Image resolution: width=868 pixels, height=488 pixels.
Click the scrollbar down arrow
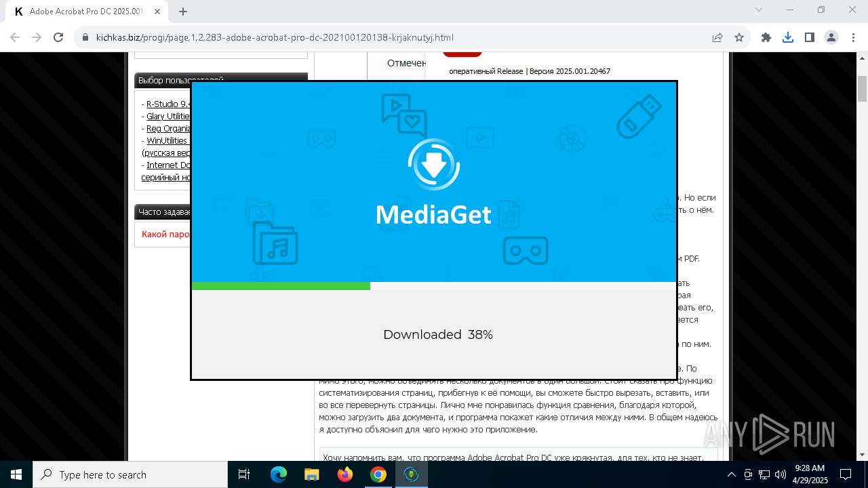862,455
